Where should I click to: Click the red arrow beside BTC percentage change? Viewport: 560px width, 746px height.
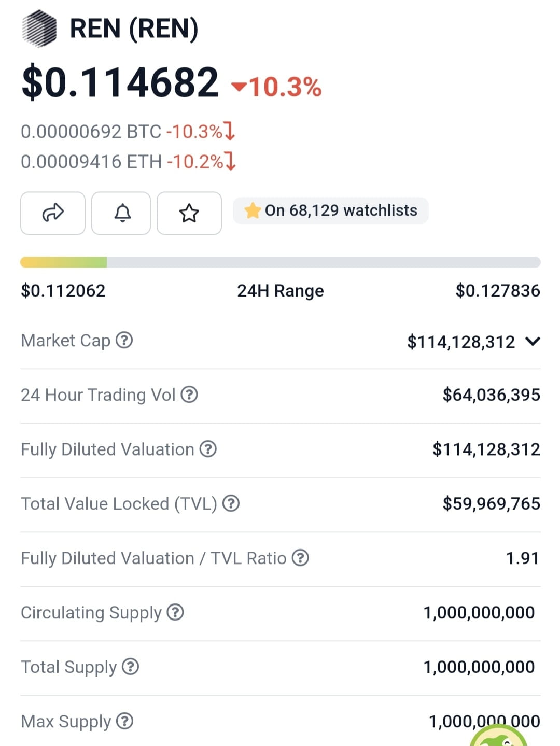point(230,132)
